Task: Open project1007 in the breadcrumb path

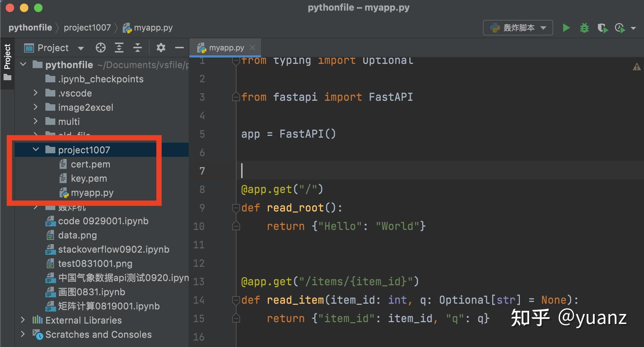Action: pos(87,27)
